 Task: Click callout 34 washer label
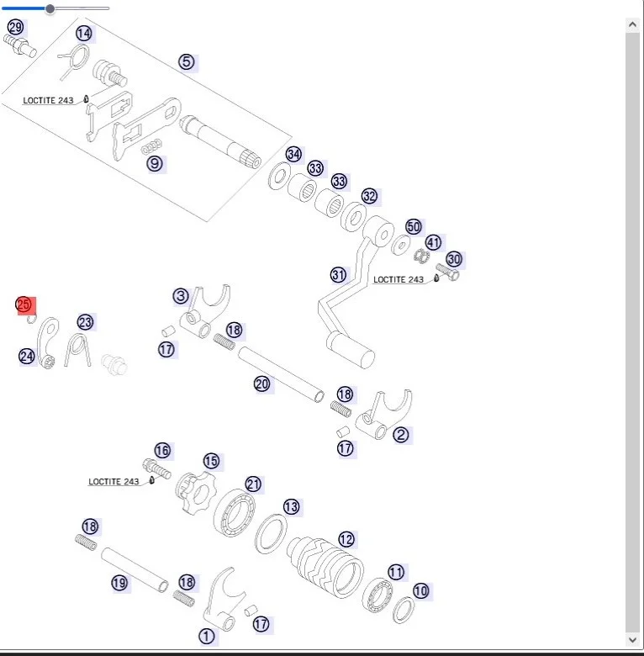pos(293,154)
